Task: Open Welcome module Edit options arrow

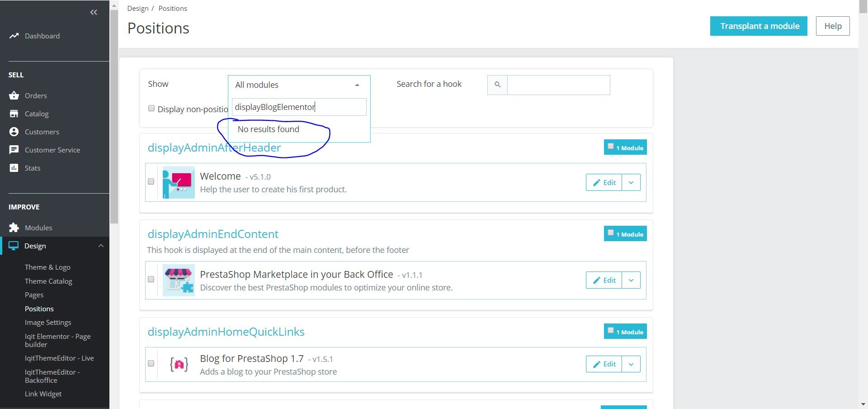Action: point(631,182)
